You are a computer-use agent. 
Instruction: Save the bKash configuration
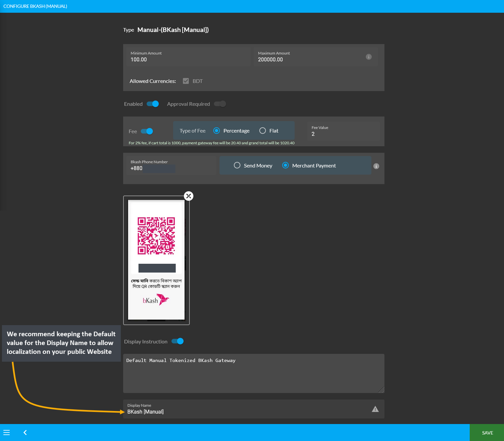coord(487,433)
